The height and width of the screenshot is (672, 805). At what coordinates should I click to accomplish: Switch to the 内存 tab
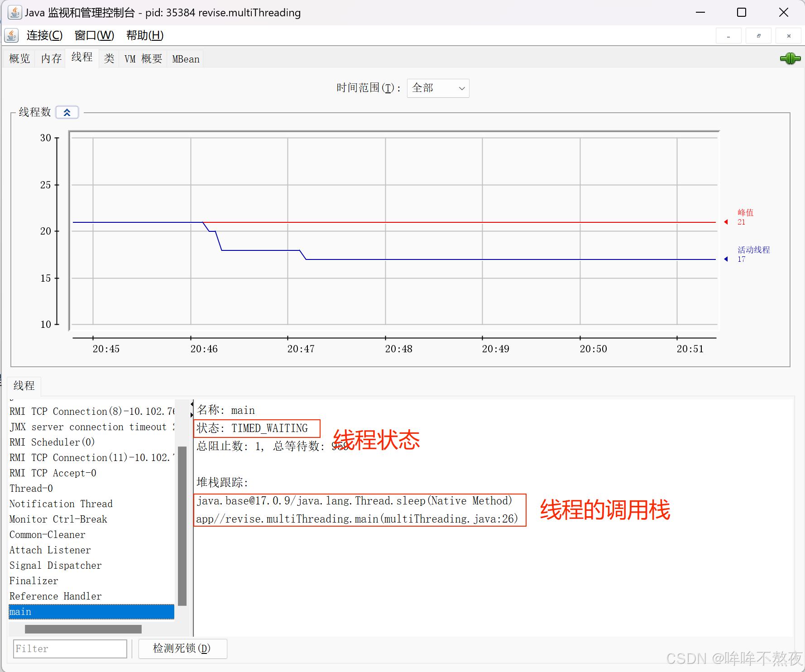tap(51, 59)
